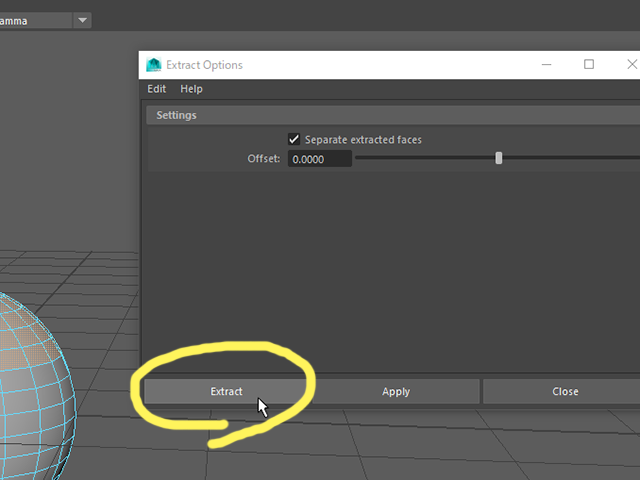The width and height of the screenshot is (640, 480).
Task: Open the Edit menu
Action: coord(156,89)
